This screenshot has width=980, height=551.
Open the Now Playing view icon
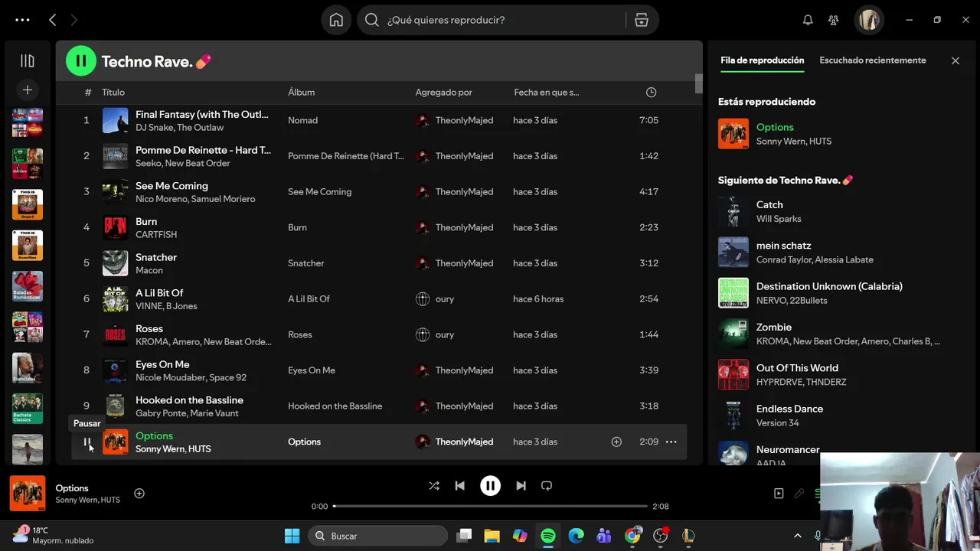click(779, 494)
